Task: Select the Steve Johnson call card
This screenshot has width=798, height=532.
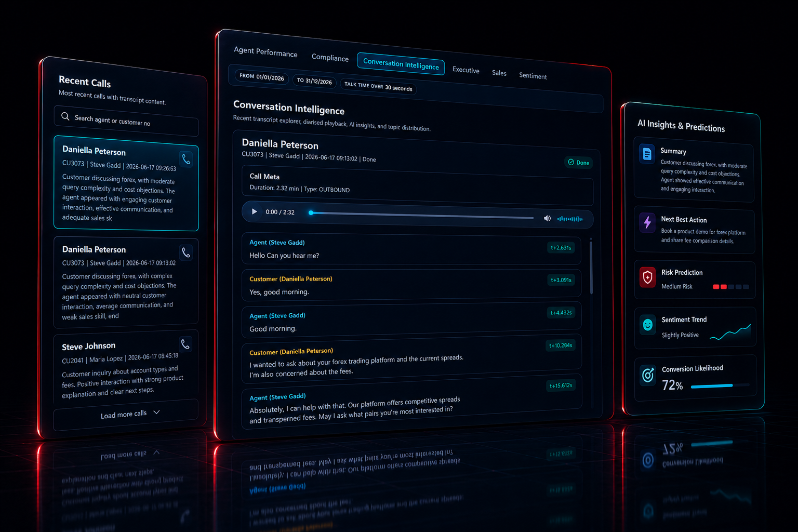Action: (x=126, y=366)
